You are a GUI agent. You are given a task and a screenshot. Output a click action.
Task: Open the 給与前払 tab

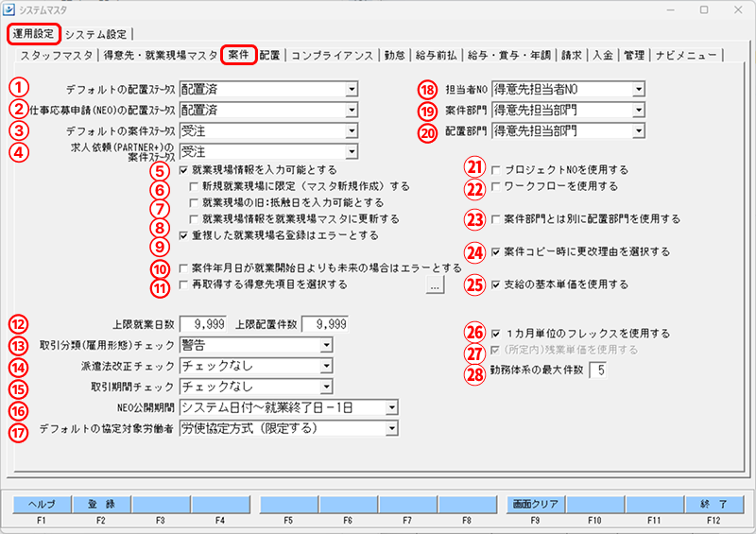coord(436,55)
